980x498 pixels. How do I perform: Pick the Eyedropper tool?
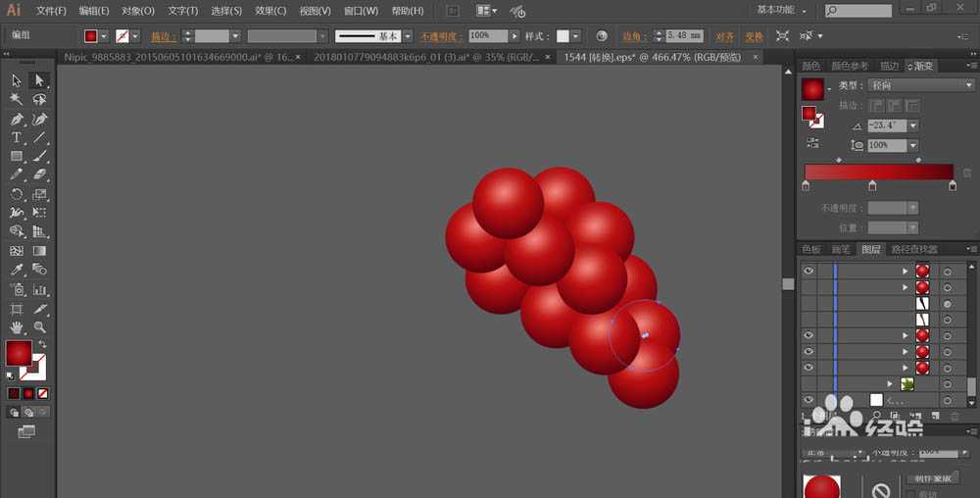[x=17, y=270]
